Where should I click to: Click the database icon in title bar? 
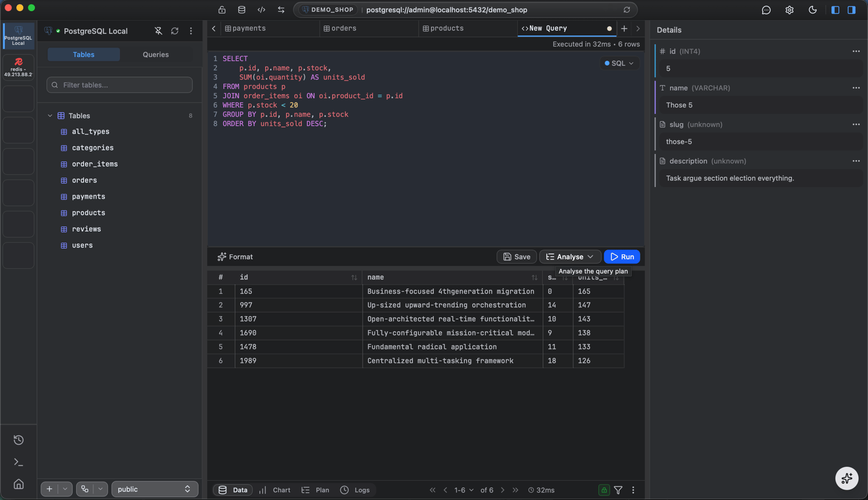click(x=241, y=10)
